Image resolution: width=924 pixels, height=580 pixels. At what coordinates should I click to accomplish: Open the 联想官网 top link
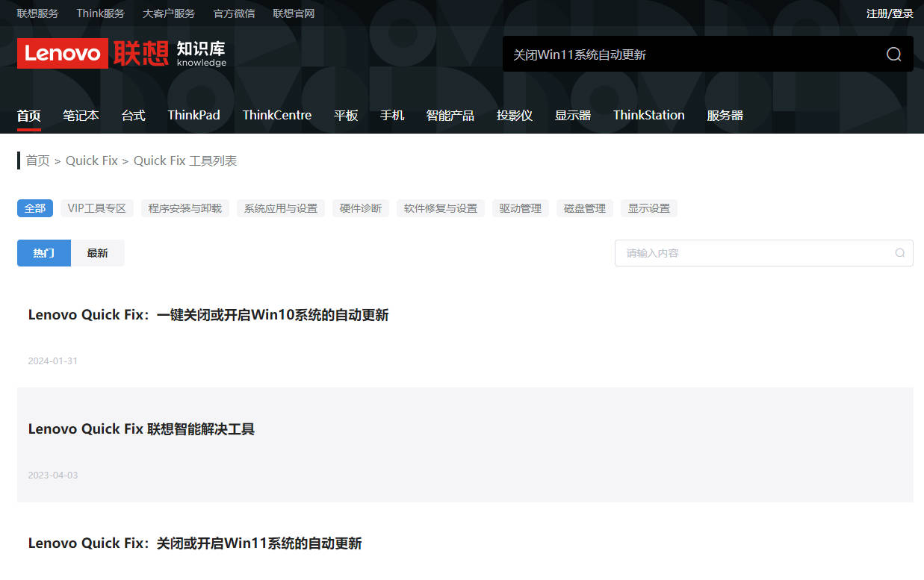pyautogui.click(x=294, y=13)
